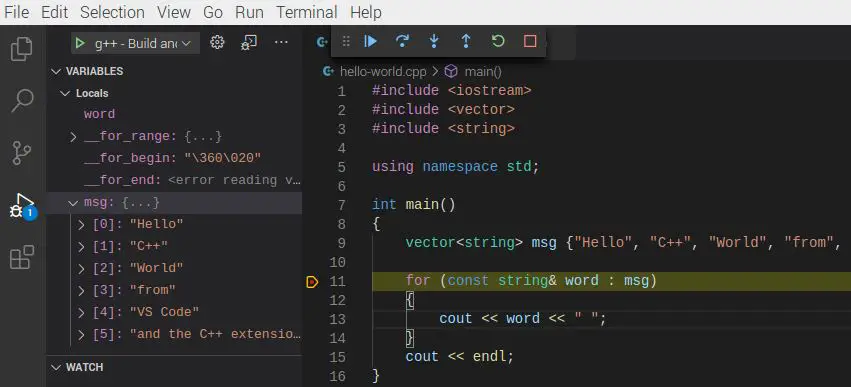Image resolution: width=851 pixels, height=387 pixels.
Task: Collapse the VARIABLES section
Action: (x=56, y=71)
